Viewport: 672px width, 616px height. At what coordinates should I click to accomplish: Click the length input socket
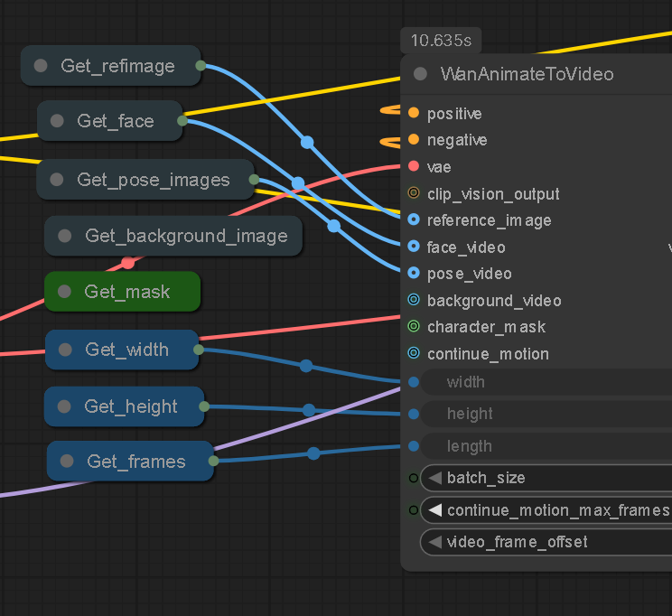pyautogui.click(x=414, y=446)
